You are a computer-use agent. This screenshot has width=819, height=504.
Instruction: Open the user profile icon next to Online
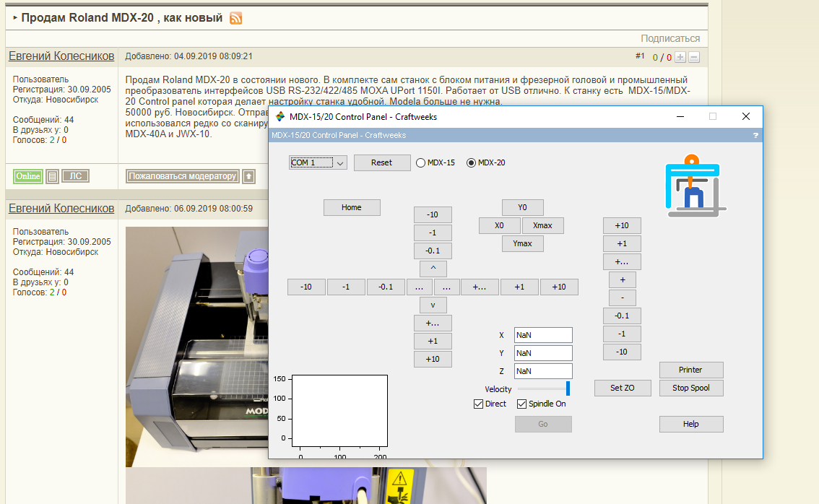pos(52,176)
